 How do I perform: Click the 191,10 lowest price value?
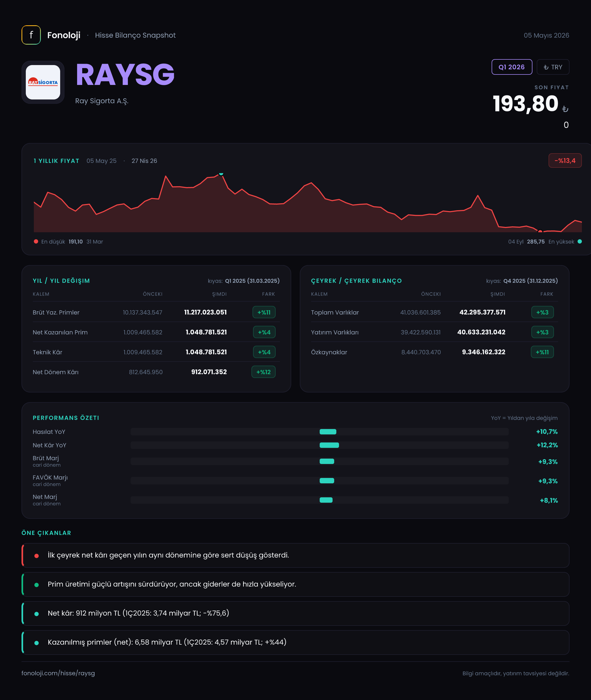75,242
